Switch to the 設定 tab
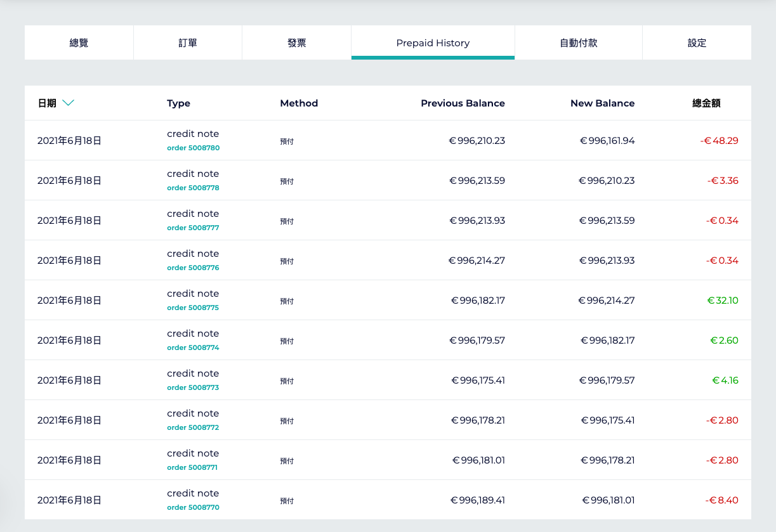 697,43
